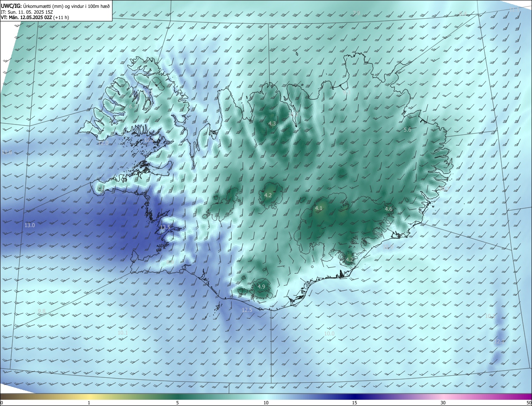The image size is (532, 406).
Task: Click the 13.0 value label over the western sea
Action: (30, 225)
